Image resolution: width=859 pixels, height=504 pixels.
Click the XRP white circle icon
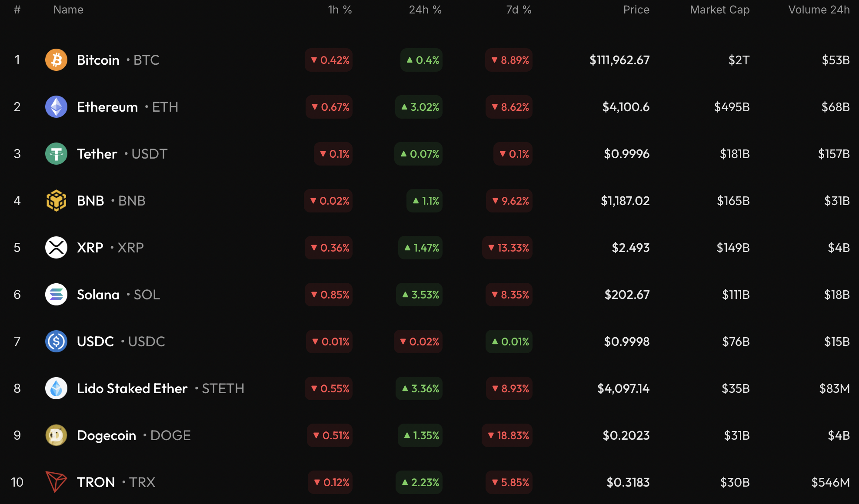pos(56,248)
